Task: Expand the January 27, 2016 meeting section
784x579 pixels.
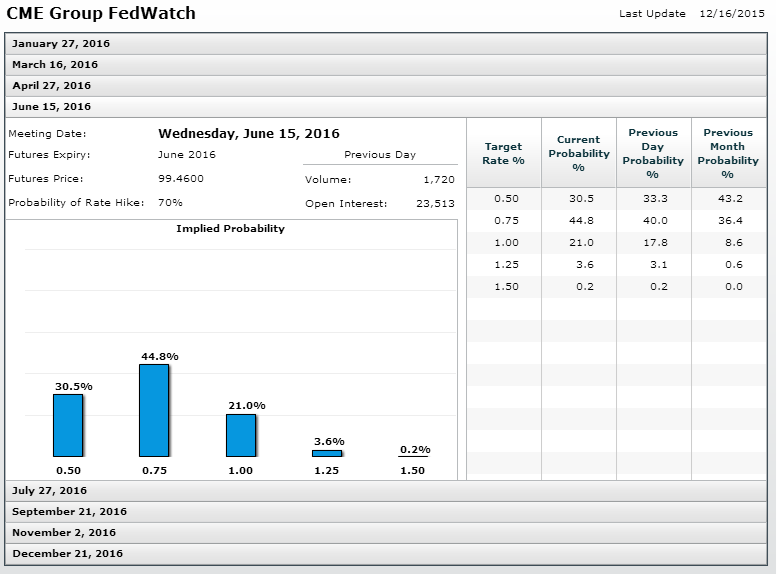Action: click(x=61, y=44)
